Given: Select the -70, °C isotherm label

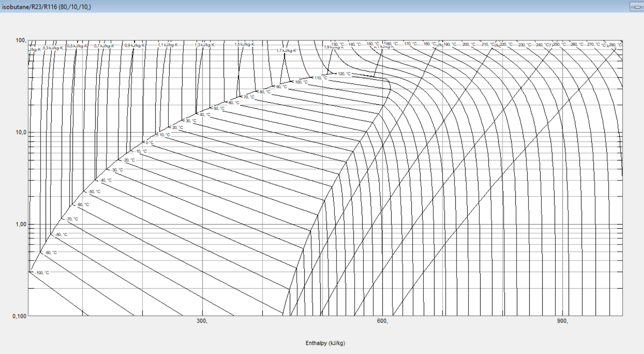Looking at the screenshot, I should click(x=72, y=219).
